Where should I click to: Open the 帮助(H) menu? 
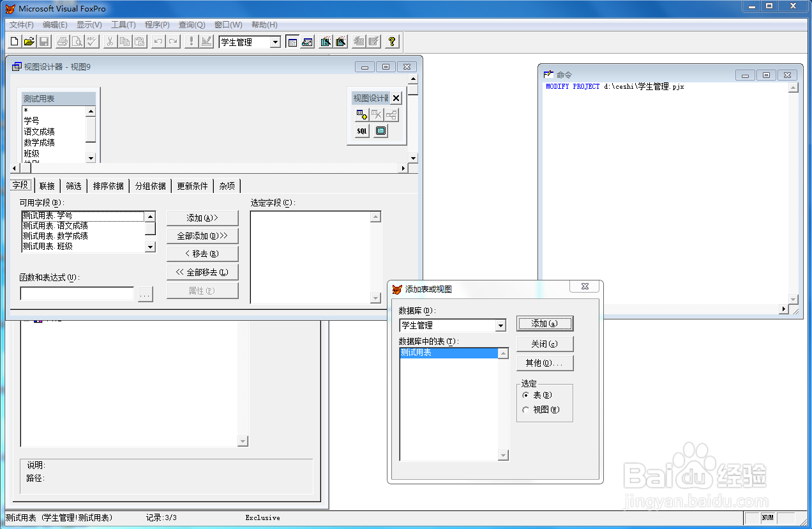264,25
